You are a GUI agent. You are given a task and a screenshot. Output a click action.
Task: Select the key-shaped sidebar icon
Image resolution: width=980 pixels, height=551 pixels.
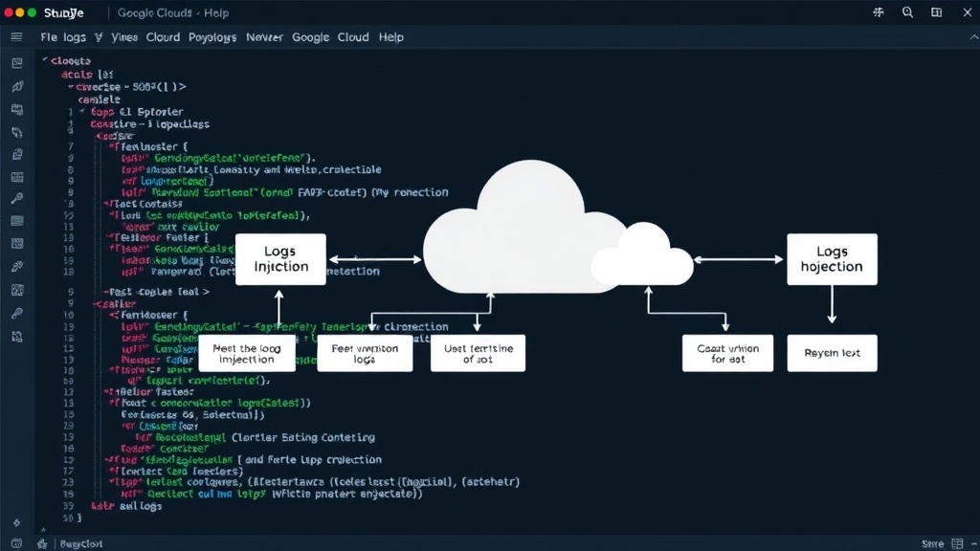17,199
